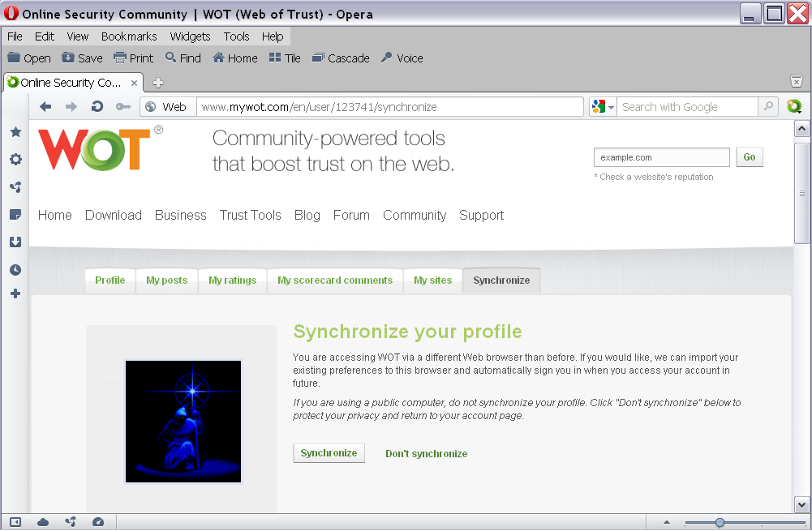This screenshot has height=531, width=812.
Task: Add a panel with the plus icon
Action: click(x=15, y=293)
